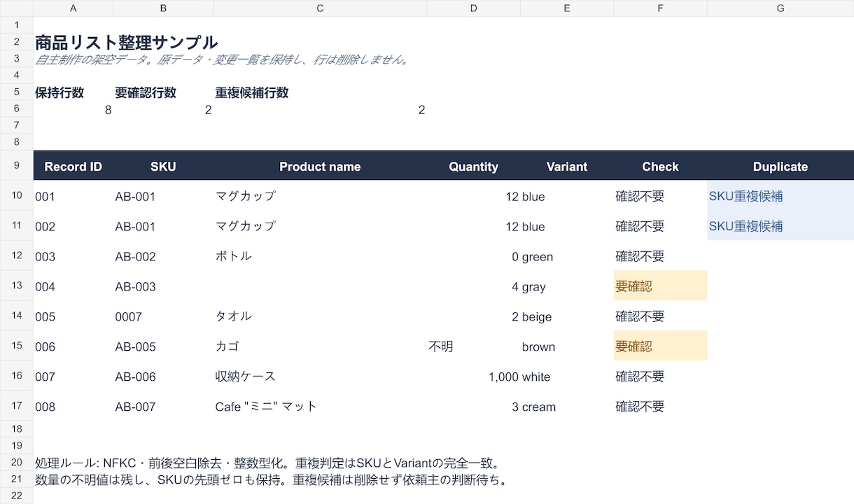Click product name カゴ
854x504 pixels.
(320, 347)
